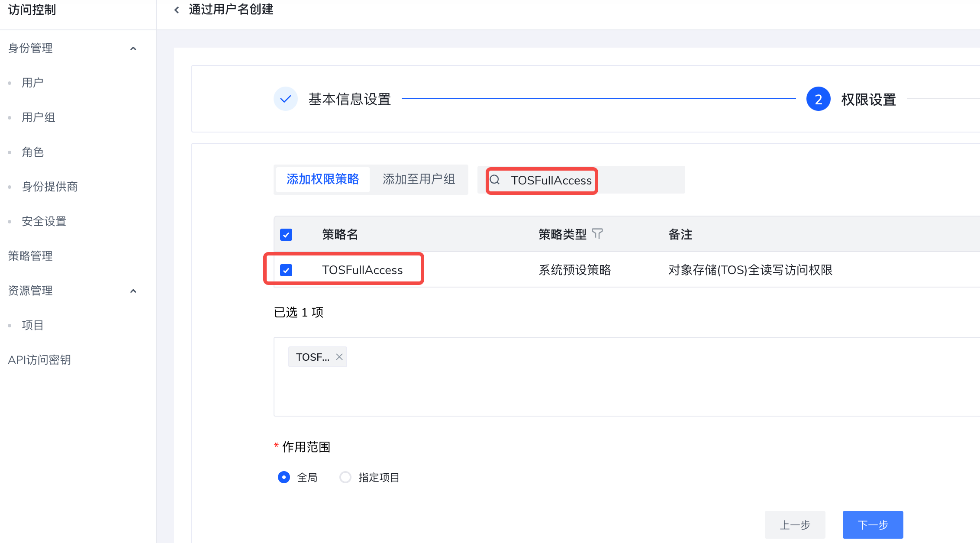Go to 策略管理 in sidebar
Image resolution: width=980 pixels, height=543 pixels.
(30, 256)
